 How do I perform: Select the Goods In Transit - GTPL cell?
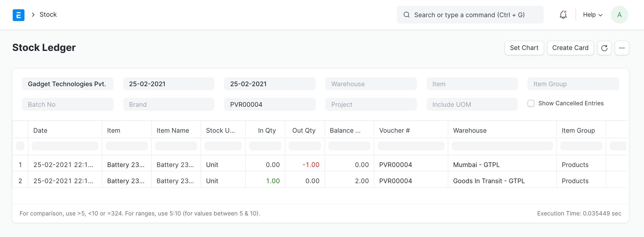489,181
